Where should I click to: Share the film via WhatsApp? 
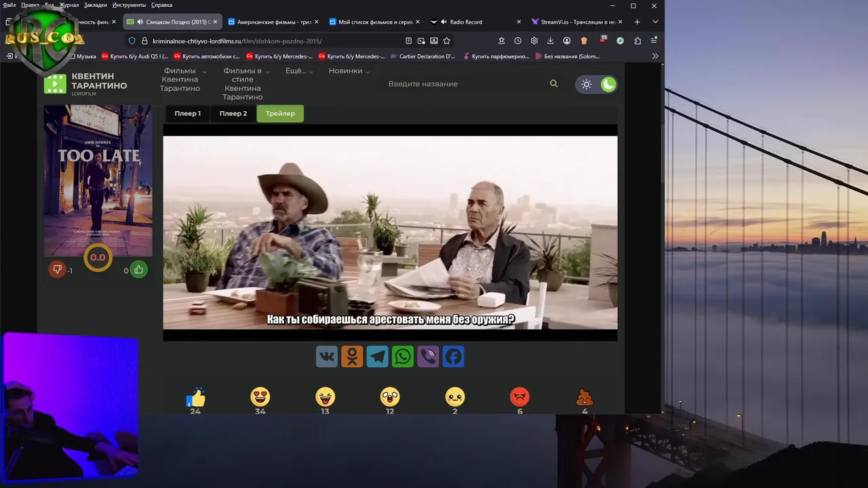click(x=403, y=357)
